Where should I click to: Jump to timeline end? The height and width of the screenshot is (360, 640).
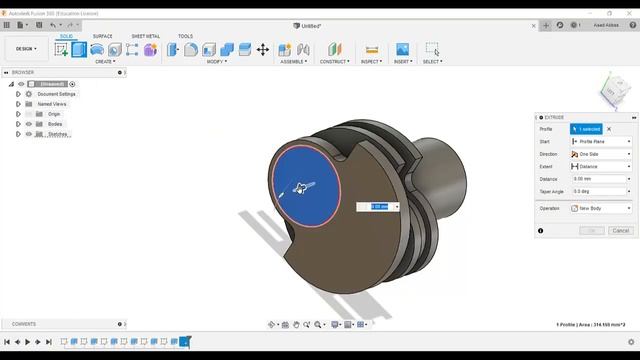pyautogui.click(x=49, y=342)
